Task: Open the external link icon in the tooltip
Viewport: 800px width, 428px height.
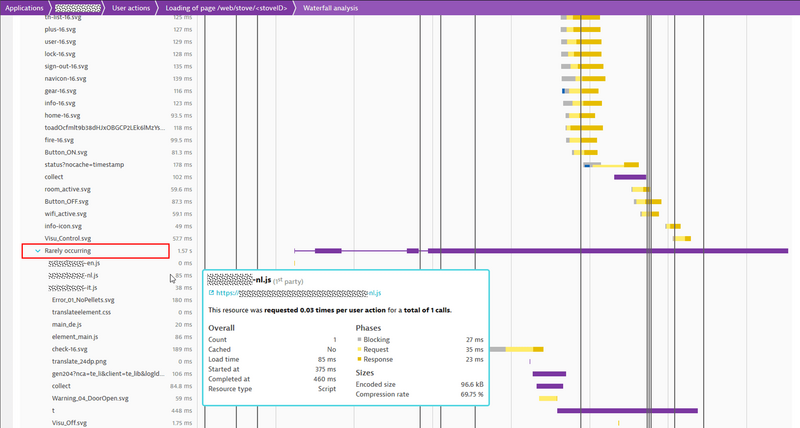Action: [212, 294]
